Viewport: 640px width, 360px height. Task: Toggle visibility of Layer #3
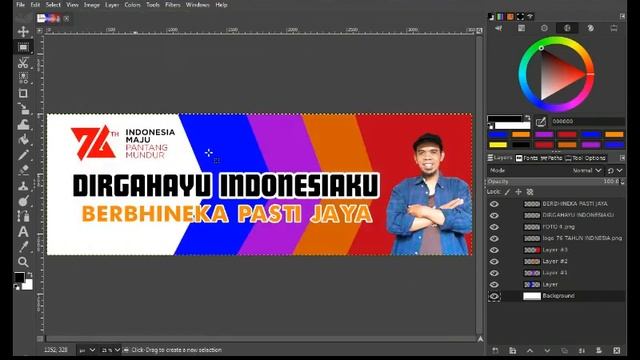point(494,250)
